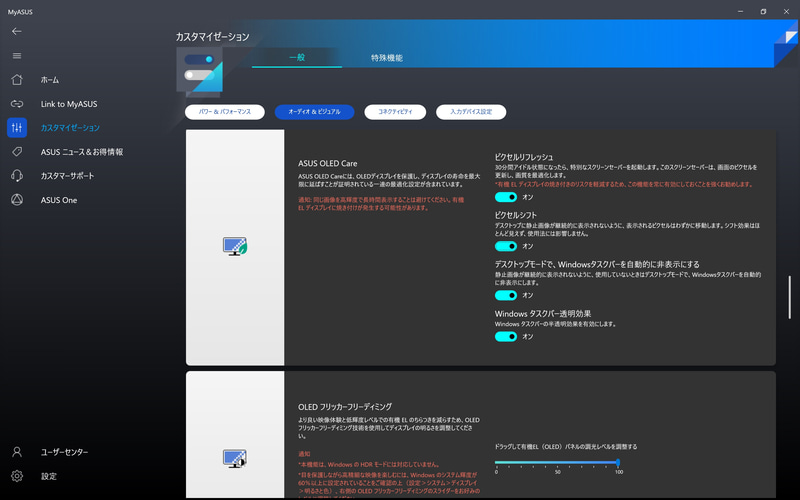
Task: Click the Windows タスクバー透明効果 heading
Action: 542,314
